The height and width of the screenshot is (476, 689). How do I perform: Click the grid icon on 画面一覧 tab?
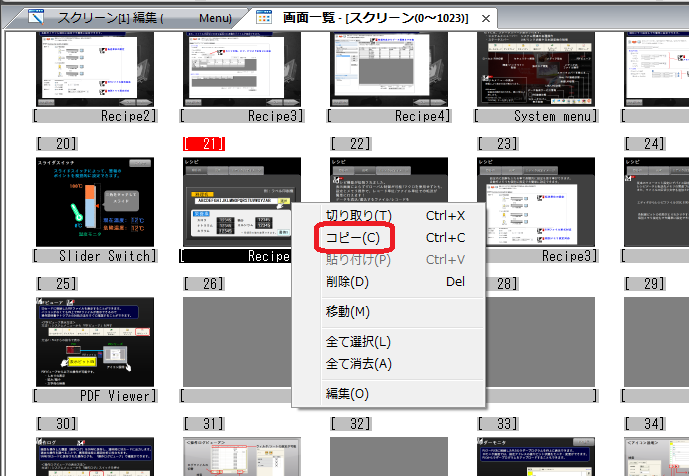pos(266,17)
